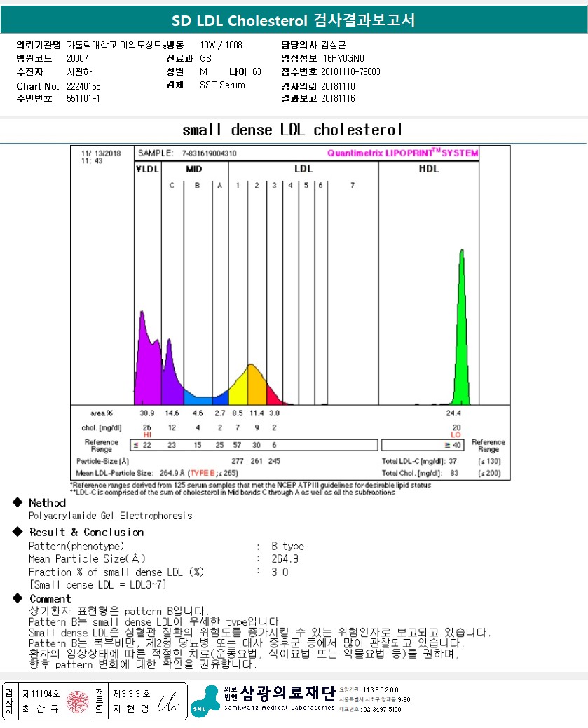The width and height of the screenshot is (588, 728).
Task: Click the Quantimetrix LIPOPRINT SYSTEM label
Action: point(402,153)
